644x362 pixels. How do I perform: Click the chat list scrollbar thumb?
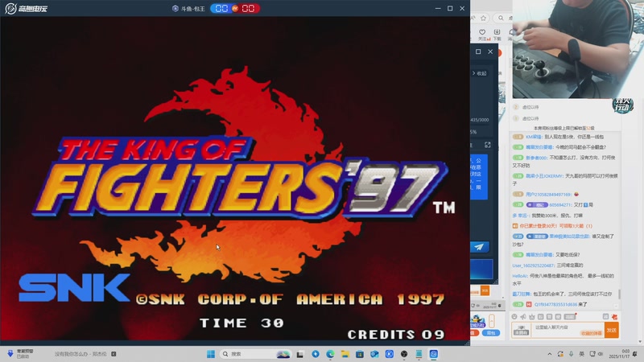point(619,294)
